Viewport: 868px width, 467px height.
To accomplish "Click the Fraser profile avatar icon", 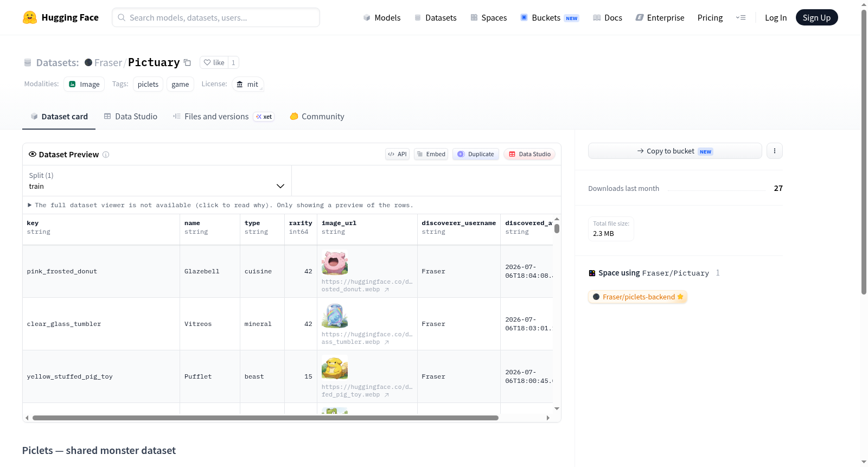I will (88, 62).
